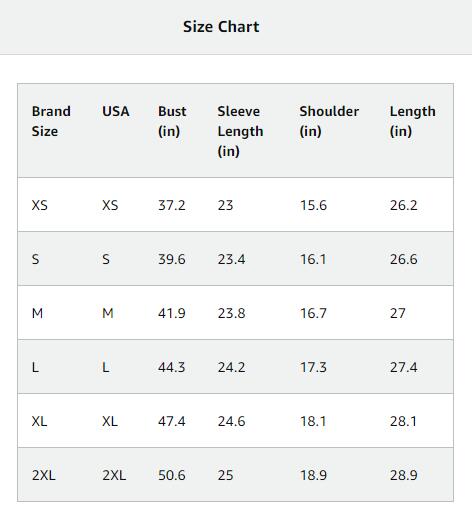Viewport: 472px width, 523px height.
Task: Click the Size Chart heading
Action: click(221, 27)
